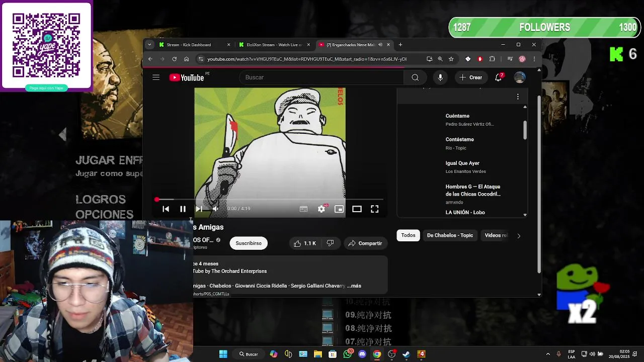Open browser home page
Viewport: 644px width, 362px height.
[186, 59]
